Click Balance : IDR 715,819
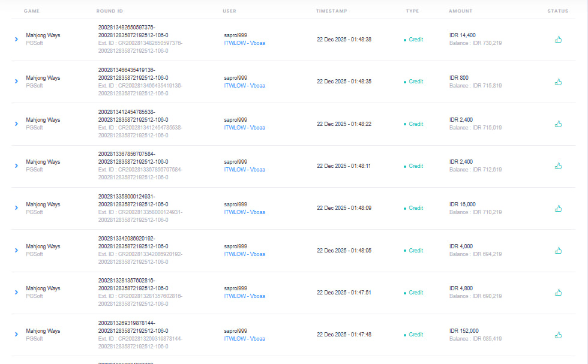The height and width of the screenshot is (364, 588). click(x=475, y=86)
